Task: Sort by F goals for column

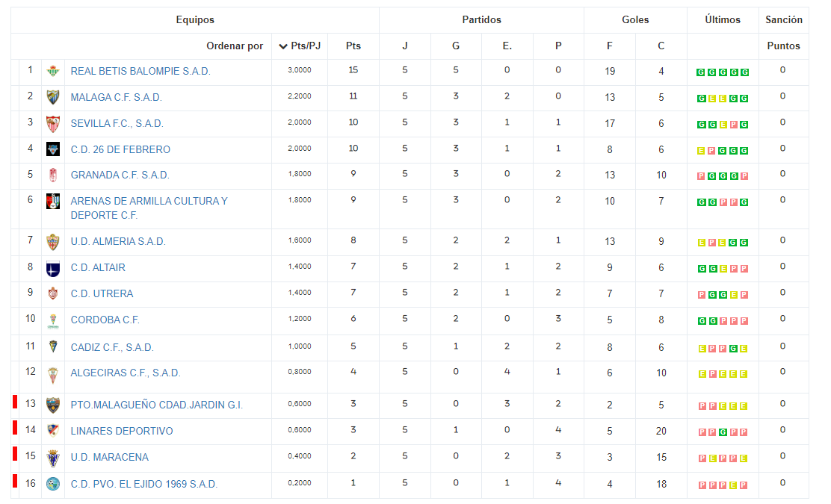Action: tap(610, 46)
